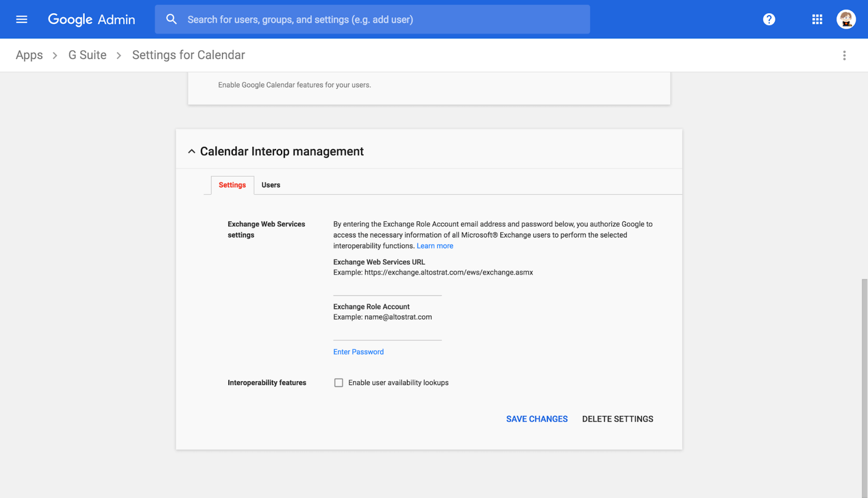Select the Settings tab
Viewport: 868px width, 498px height.
pos(232,185)
